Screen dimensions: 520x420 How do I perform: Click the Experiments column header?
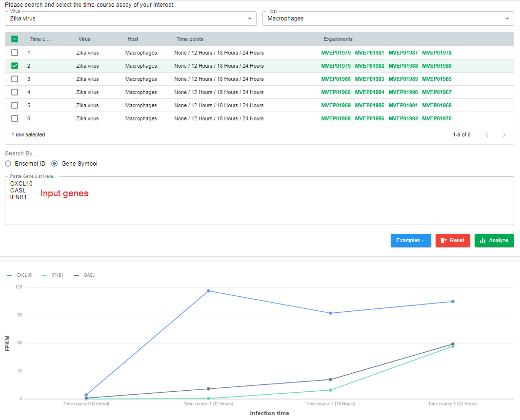click(x=338, y=39)
